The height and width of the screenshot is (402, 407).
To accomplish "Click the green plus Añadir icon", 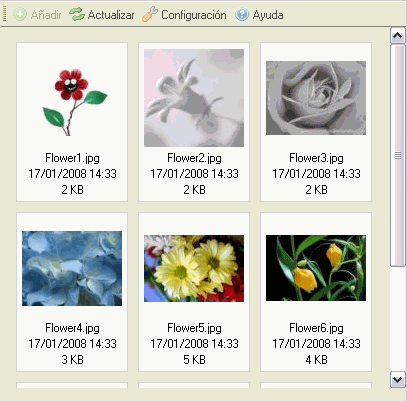I will pyautogui.click(x=20, y=15).
